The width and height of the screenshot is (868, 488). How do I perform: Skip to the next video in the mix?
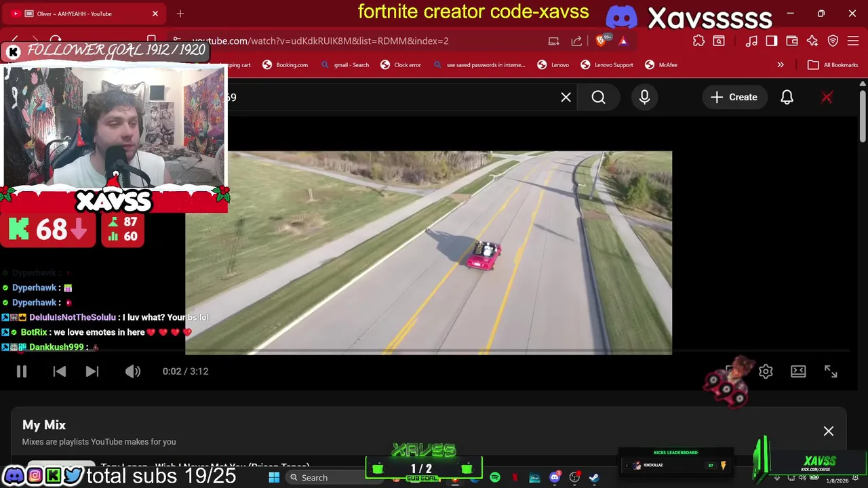(x=92, y=371)
